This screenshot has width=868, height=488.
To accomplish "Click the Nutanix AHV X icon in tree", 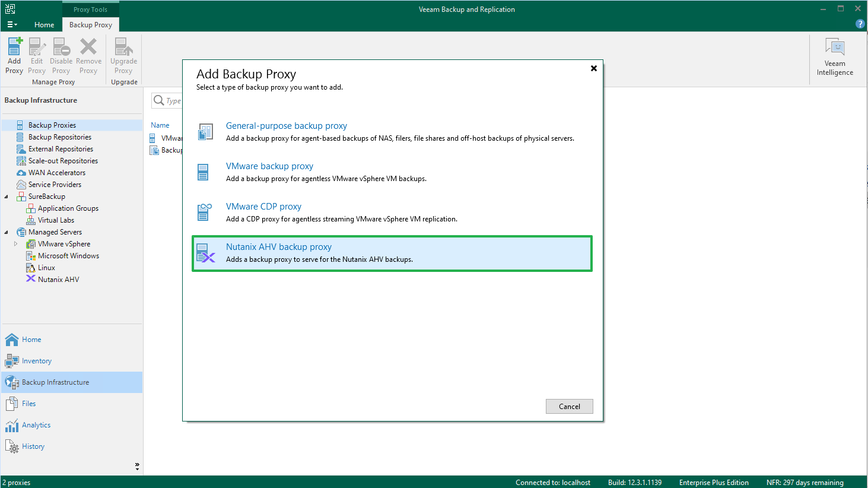I will (x=31, y=278).
